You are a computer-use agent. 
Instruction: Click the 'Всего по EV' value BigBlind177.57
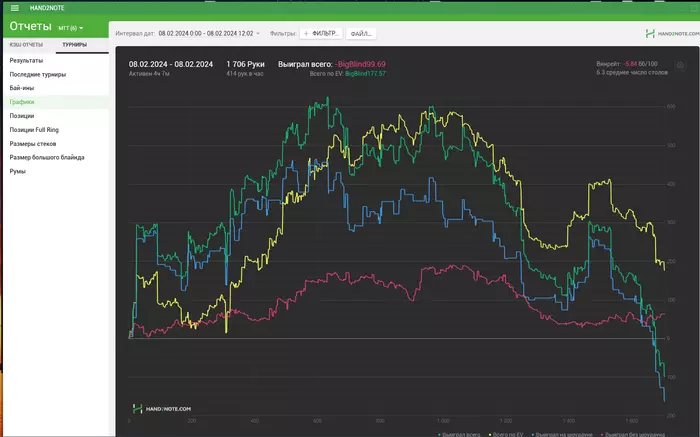[x=365, y=74]
